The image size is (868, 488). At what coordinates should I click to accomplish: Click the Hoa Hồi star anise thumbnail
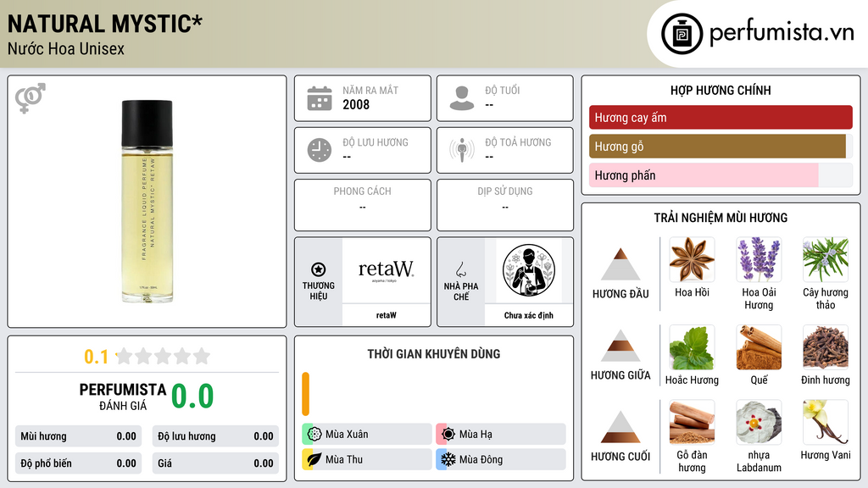tap(692, 259)
